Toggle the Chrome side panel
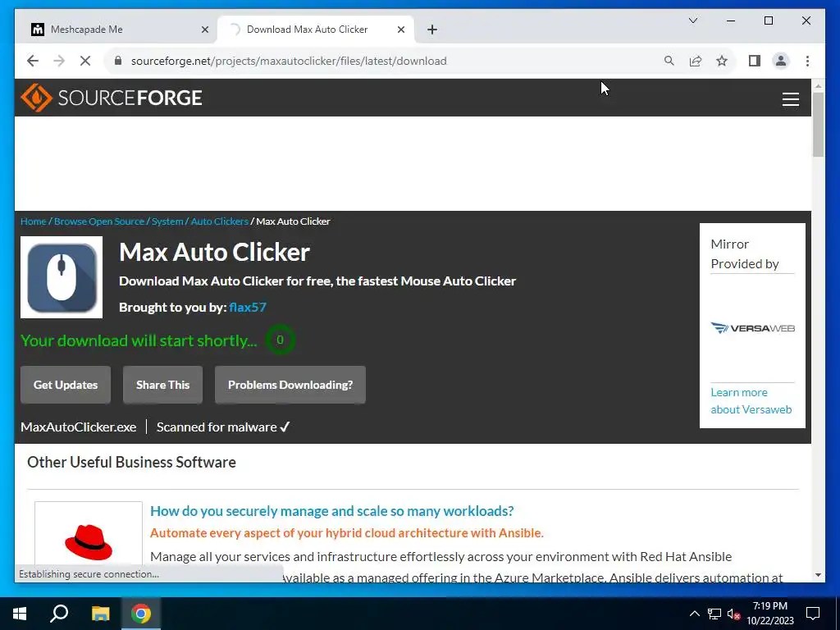 coord(755,61)
